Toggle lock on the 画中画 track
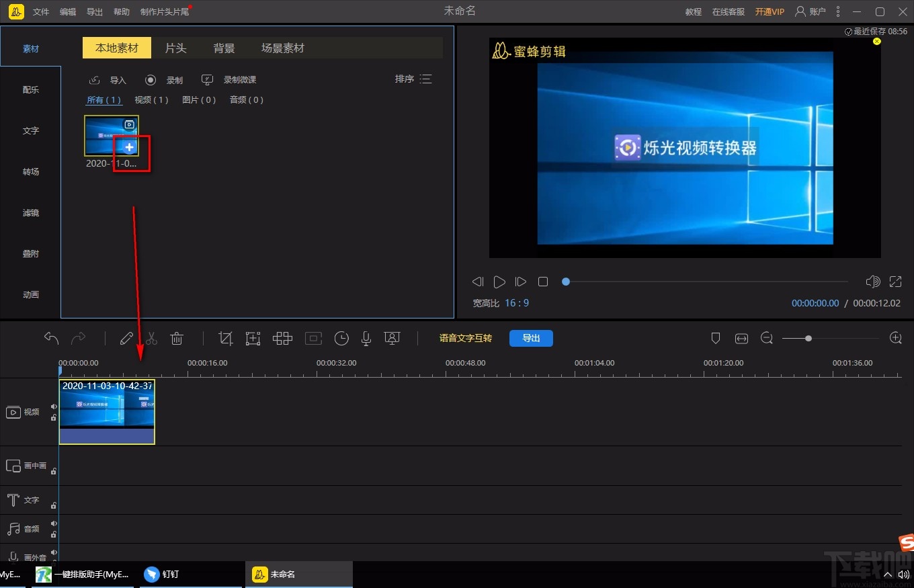Image resolution: width=914 pixels, height=588 pixels. [x=54, y=471]
